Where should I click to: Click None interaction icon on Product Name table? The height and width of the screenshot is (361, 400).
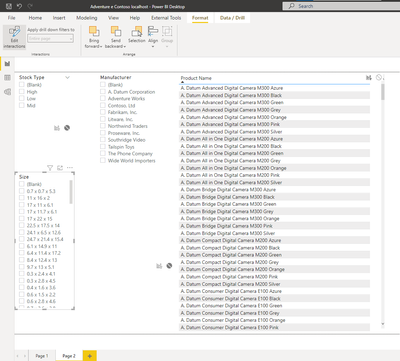(379, 77)
